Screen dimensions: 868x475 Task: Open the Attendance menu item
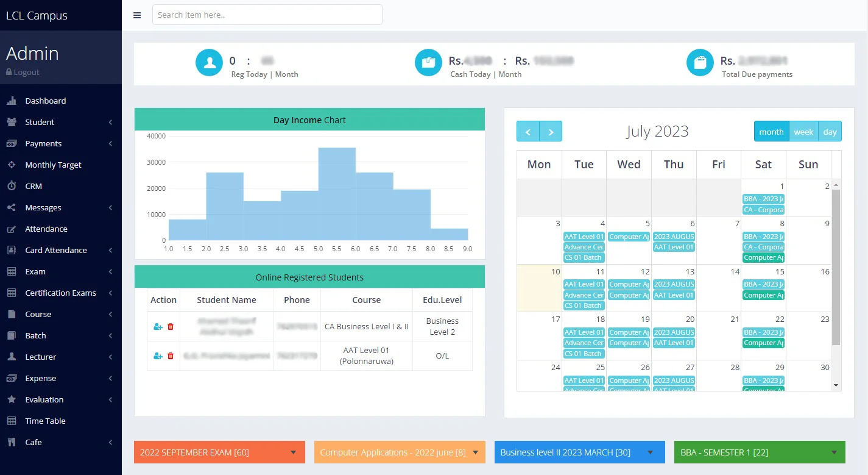pos(46,229)
